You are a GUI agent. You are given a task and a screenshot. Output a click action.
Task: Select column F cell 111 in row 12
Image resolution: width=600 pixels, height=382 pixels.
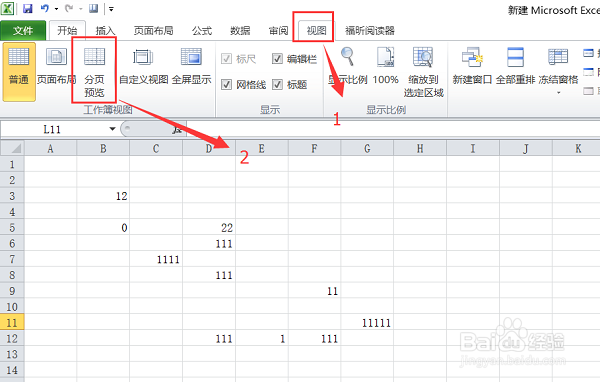tap(315, 339)
